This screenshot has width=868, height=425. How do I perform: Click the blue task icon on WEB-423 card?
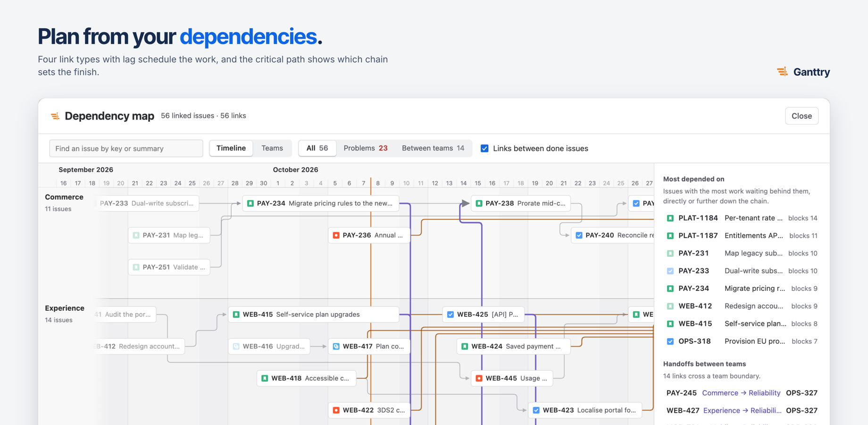coord(536,410)
